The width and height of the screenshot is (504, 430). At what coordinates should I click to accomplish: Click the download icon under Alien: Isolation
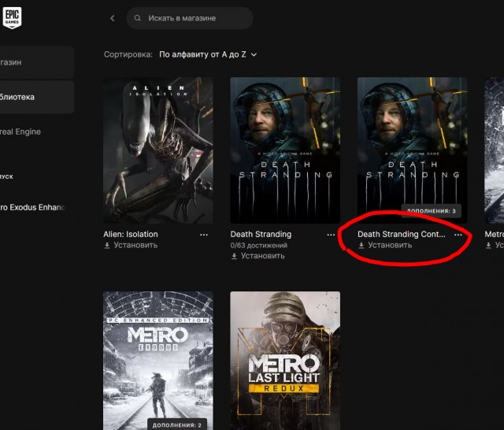[x=107, y=246]
